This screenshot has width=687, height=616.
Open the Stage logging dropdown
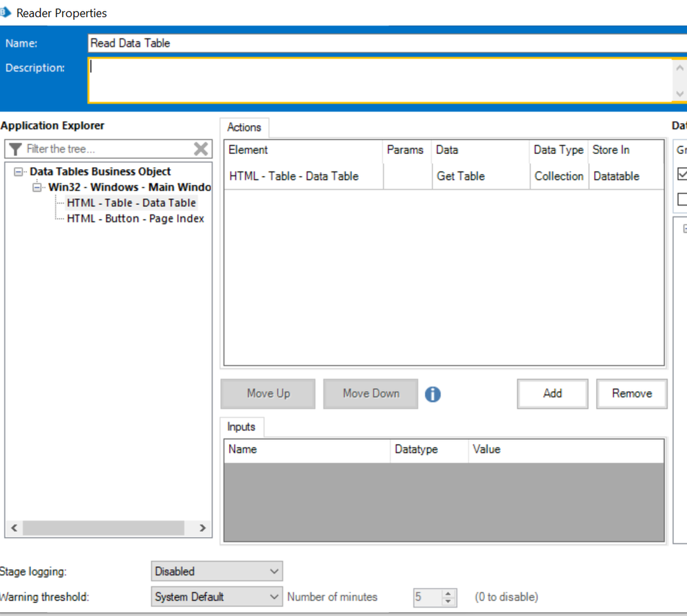click(217, 571)
